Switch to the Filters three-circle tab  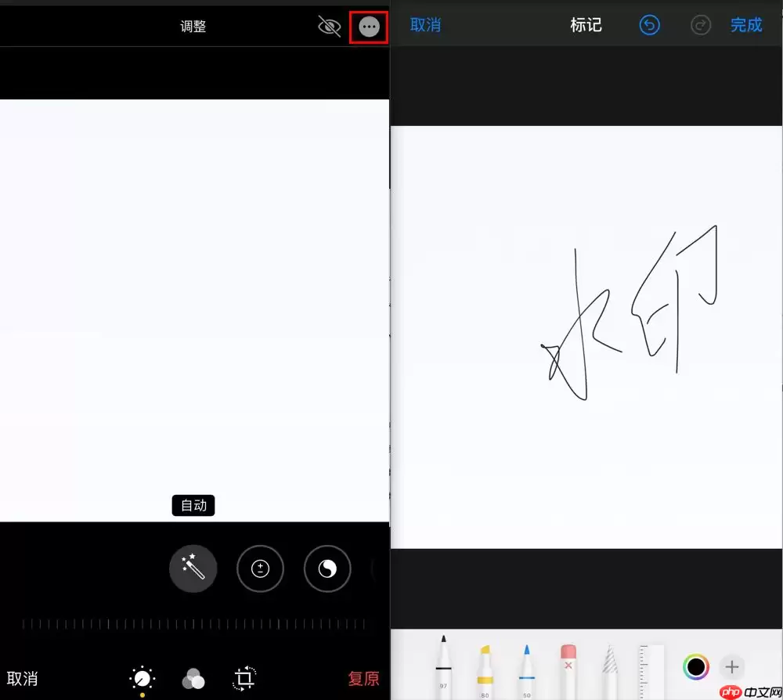[x=193, y=678]
